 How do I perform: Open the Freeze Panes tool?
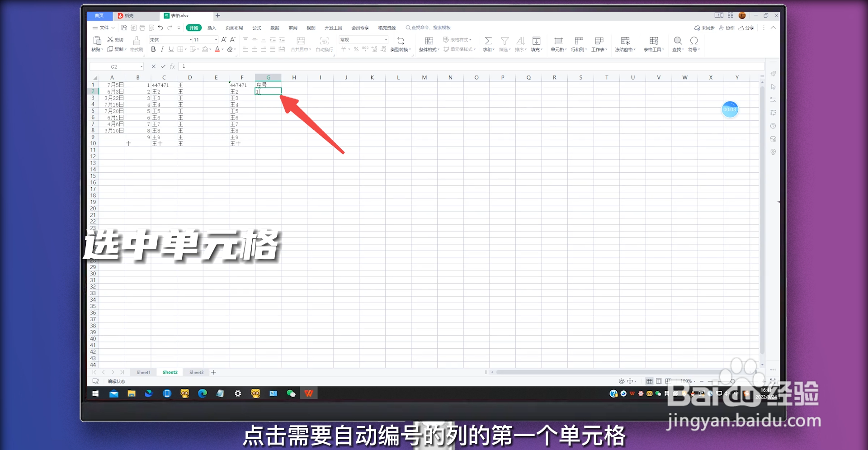[625, 45]
